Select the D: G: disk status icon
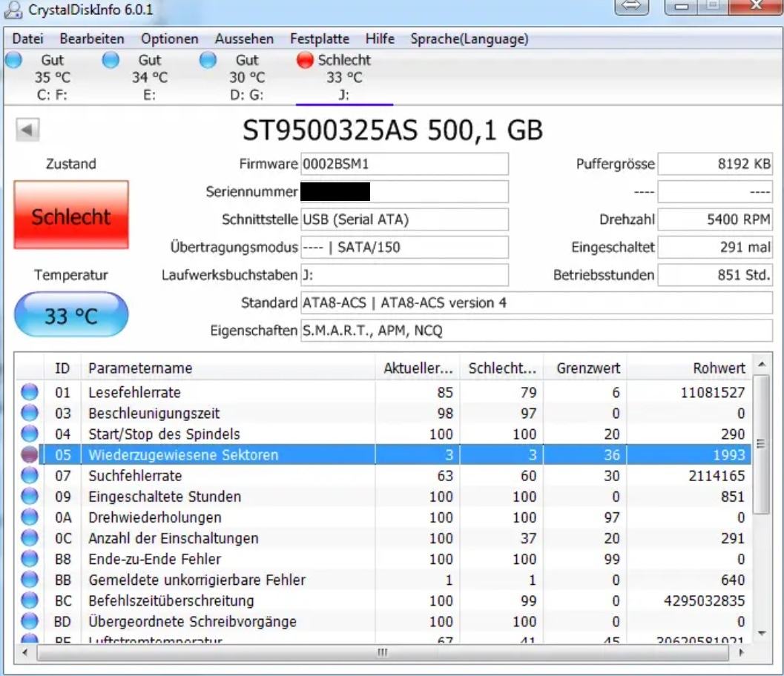The image size is (784, 676). click(208, 60)
